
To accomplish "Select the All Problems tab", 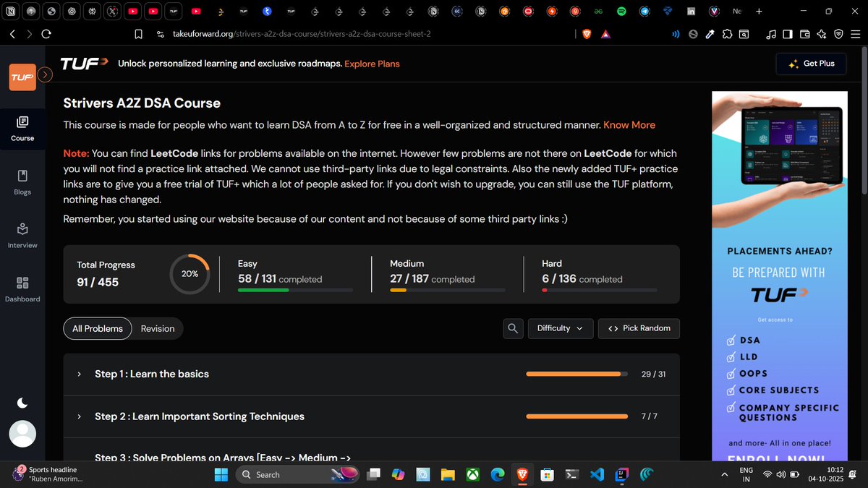I will point(98,328).
